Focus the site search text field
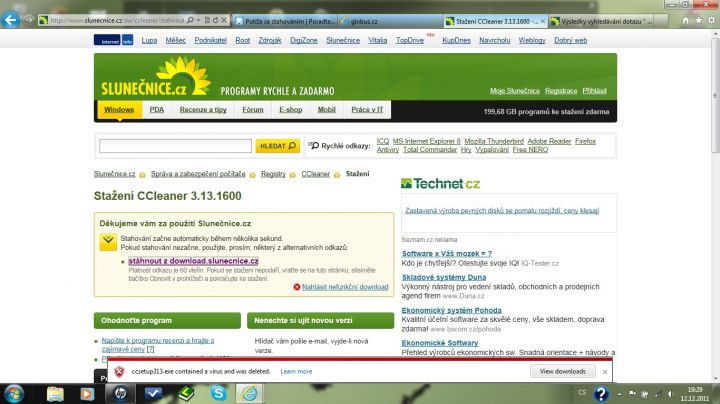720x404 pixels. (175, 146)
